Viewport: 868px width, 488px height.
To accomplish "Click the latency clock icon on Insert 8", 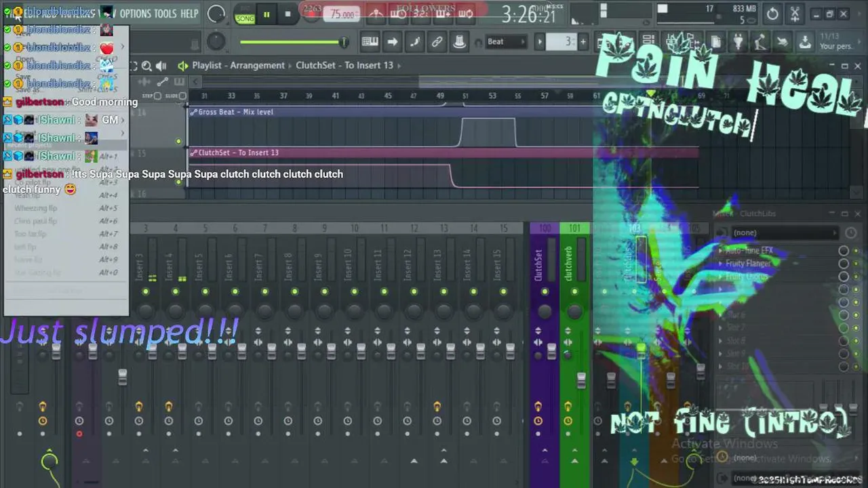I will (x=288, y=421).
